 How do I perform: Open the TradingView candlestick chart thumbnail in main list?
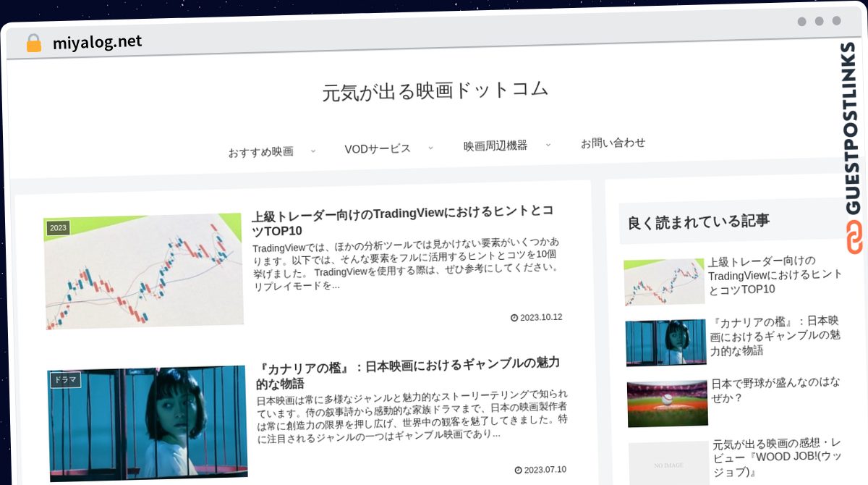[143, 271]
